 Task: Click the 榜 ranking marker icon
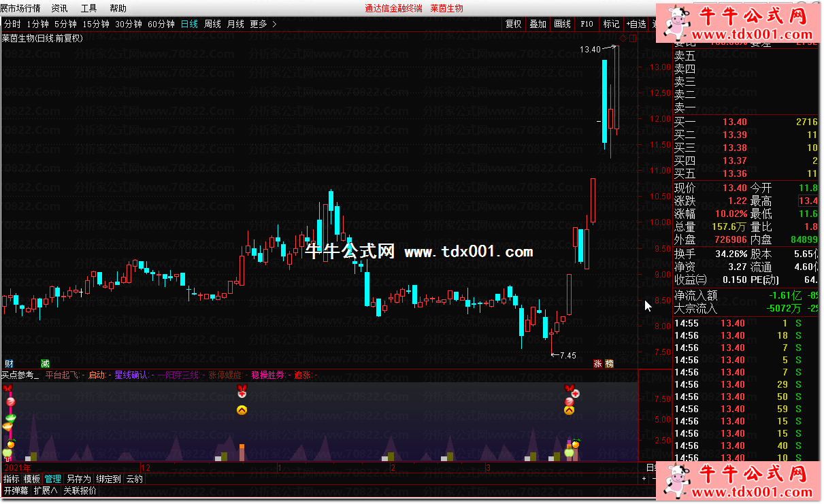point(610,364)
